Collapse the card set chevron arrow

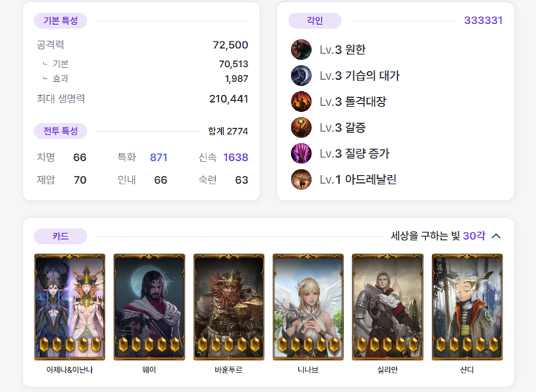pos(496,236)
